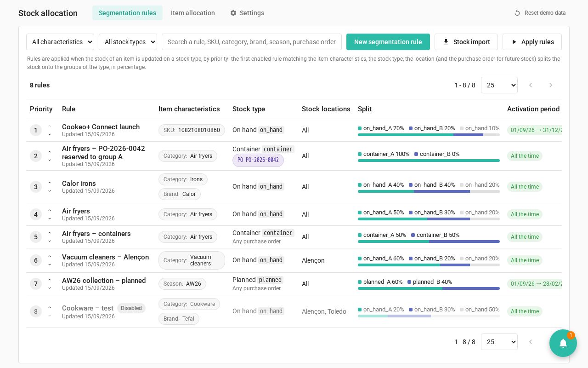Go to previous page in top pagination
The width and height of the screenshot is (588, 368).
[531, 85]
